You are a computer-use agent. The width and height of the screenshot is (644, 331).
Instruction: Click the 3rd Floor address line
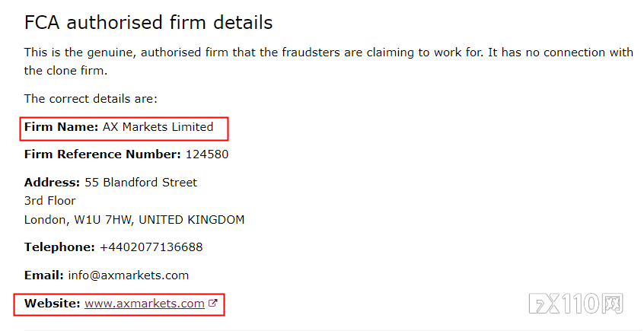point(49,201)
